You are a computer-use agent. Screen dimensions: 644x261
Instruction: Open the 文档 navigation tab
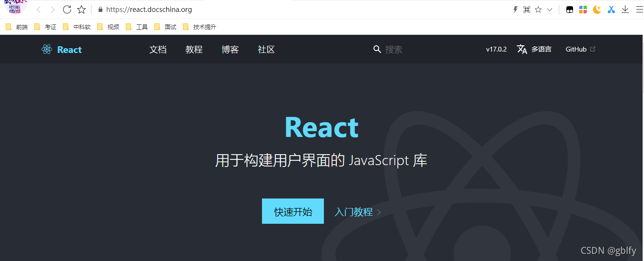(x=158, y=50)
